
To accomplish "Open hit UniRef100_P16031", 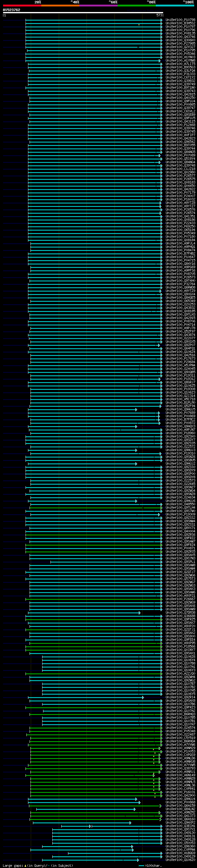I will (x=180, y=792).
